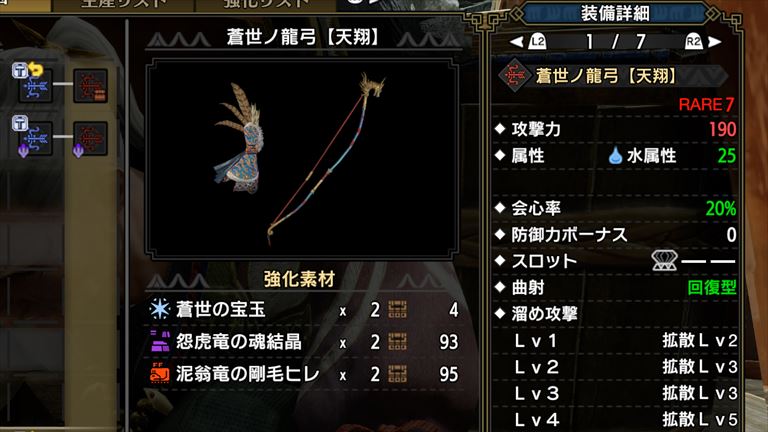This screenshot has height=432, width=768.
Task: Select the lower blue bow tree node
Action: (36, 138)
